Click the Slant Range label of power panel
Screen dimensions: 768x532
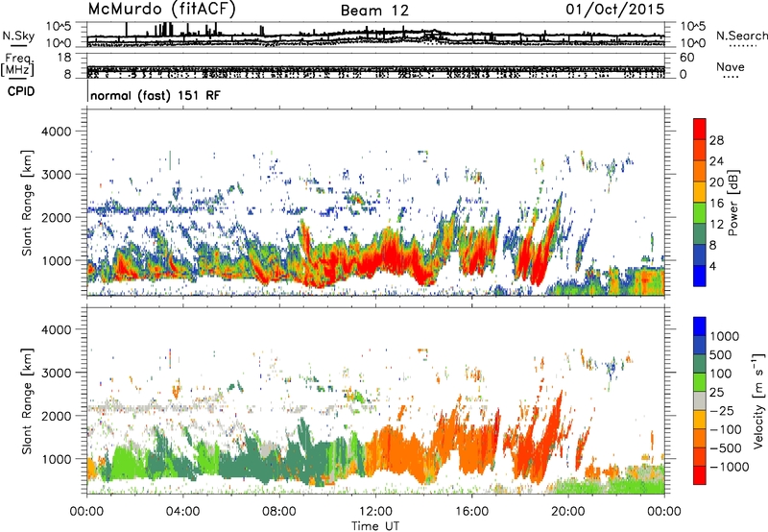pyautogui.click(x=27, y=204)
